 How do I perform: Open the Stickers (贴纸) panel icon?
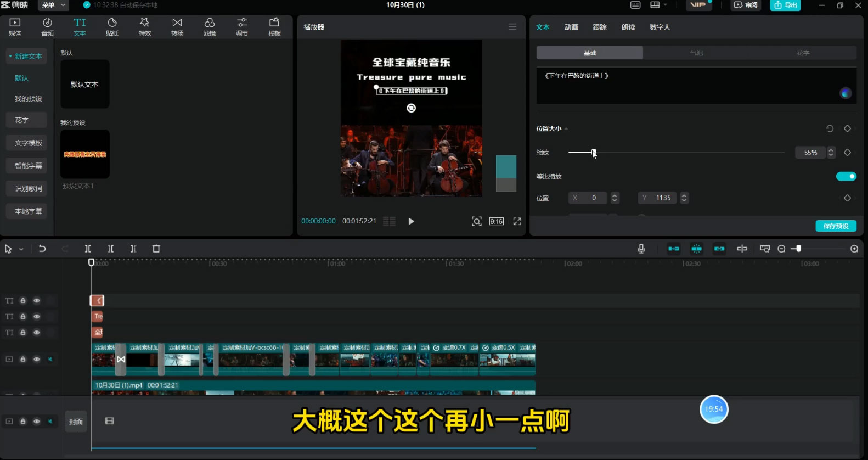point(112,26)
